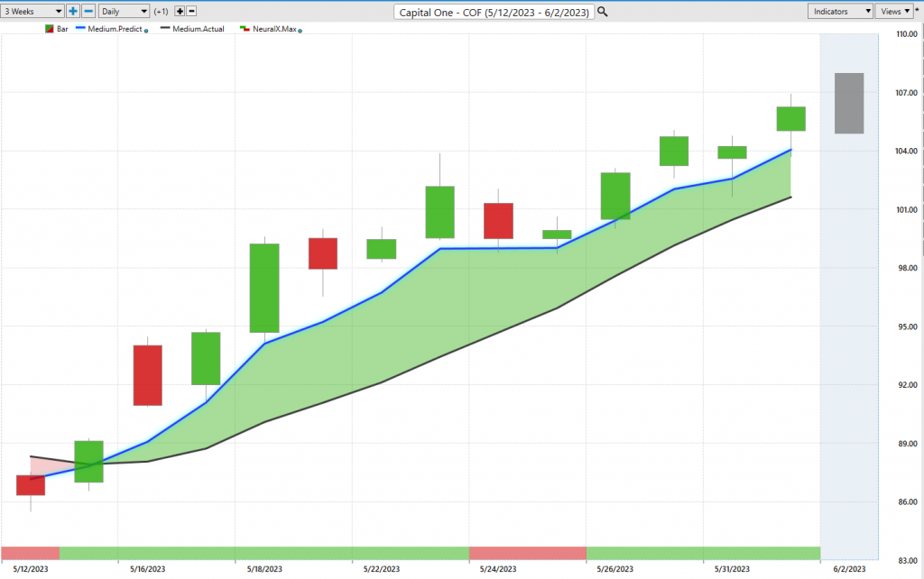Click the 6/2/2023 date axis label
This screenshot has width=924, height=579.
[849, 569]
